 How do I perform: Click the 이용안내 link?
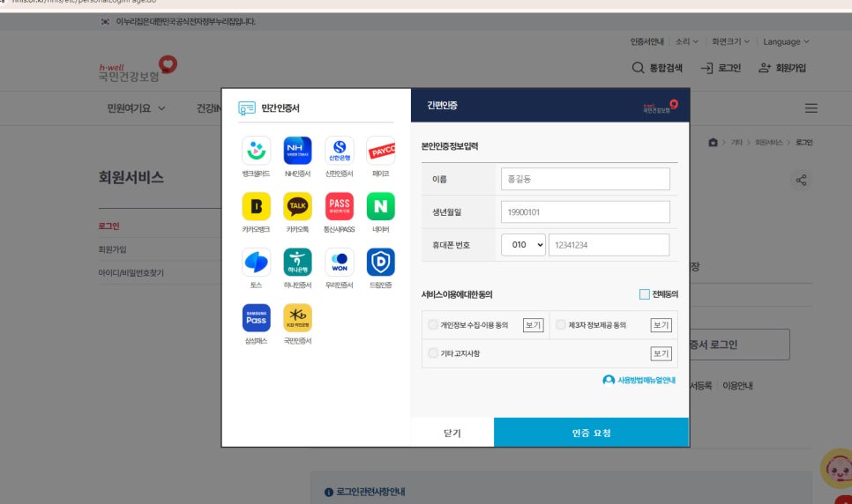click(737, 386)
